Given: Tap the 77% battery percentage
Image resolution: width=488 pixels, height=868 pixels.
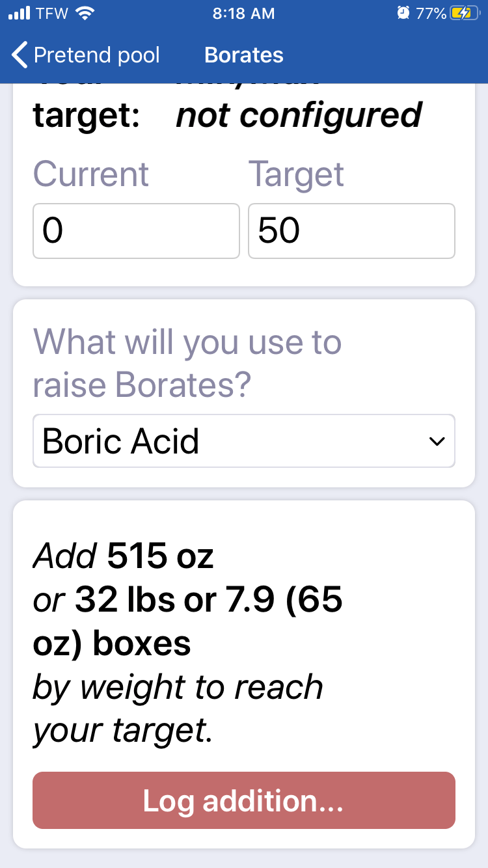Looking at the screenshot, I should point(431,13).
